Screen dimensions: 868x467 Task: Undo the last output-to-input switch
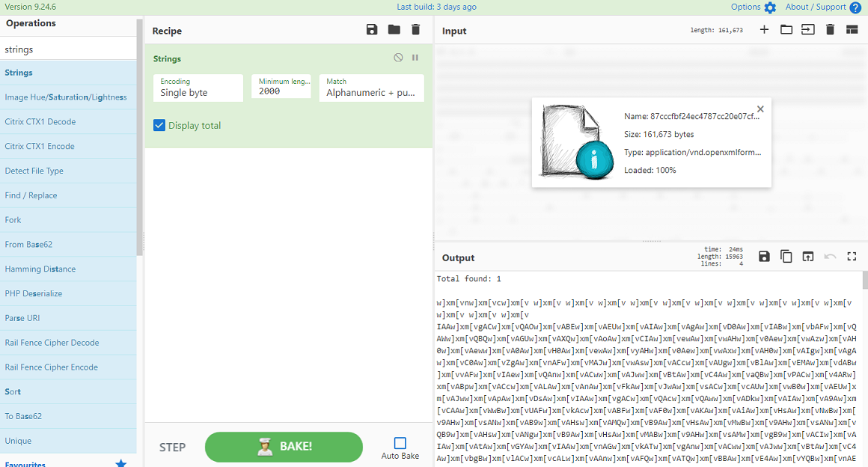(x=830, y=257)
